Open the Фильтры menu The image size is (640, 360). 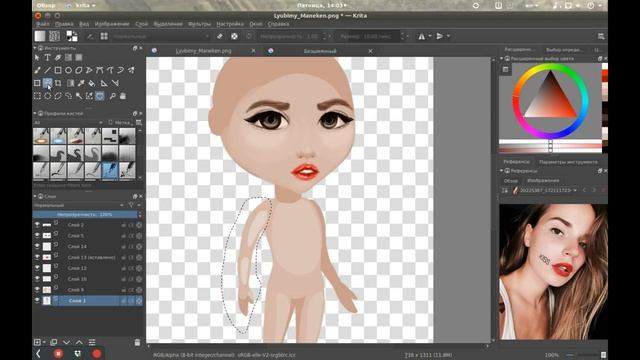(x=199, y=24)
